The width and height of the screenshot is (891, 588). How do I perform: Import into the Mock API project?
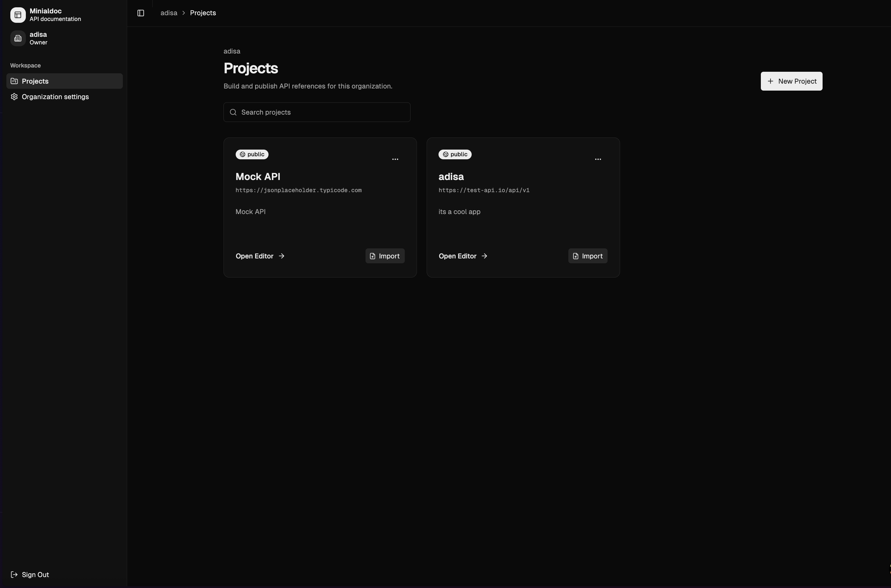point(385,256)
